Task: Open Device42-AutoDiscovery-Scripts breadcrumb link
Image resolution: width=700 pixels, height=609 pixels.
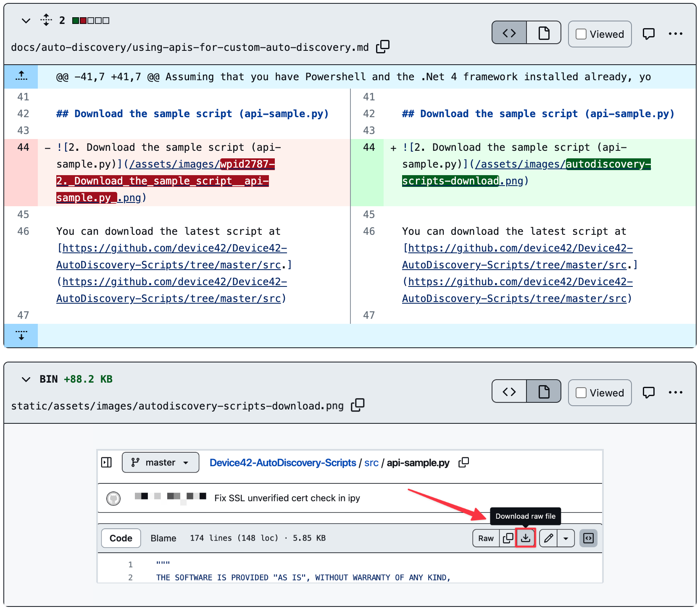Action: (283, 462)
